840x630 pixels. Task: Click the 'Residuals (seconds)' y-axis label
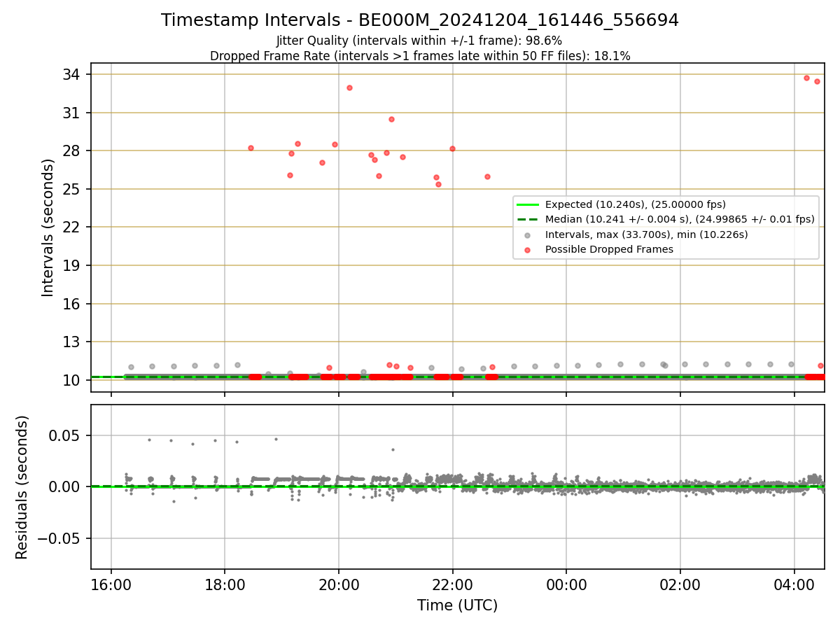click(22, 487)
